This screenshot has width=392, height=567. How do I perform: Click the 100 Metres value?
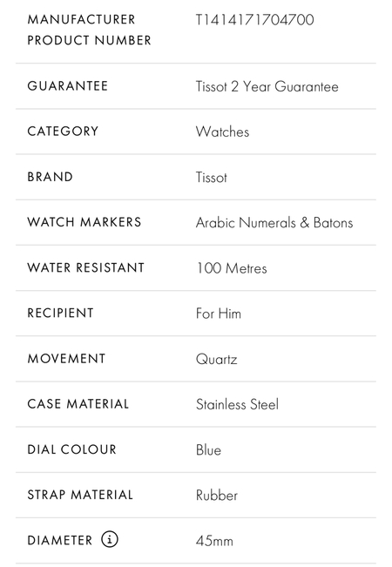[x=232, y=268]
